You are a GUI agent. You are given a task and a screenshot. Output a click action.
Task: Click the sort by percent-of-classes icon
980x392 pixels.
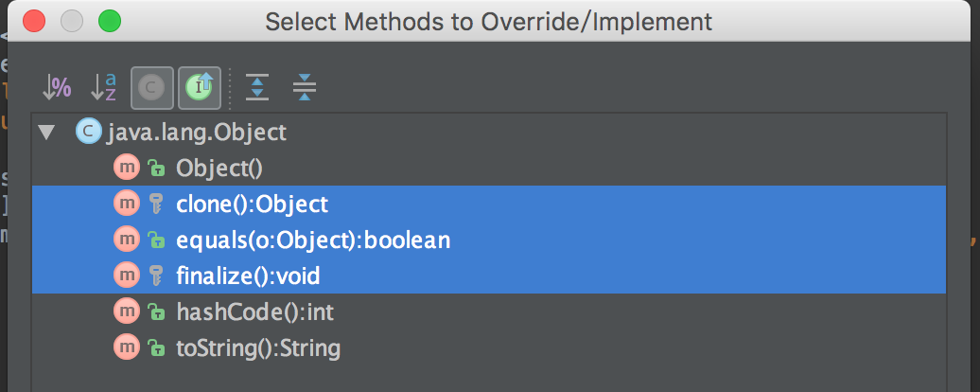click(58, 88)
